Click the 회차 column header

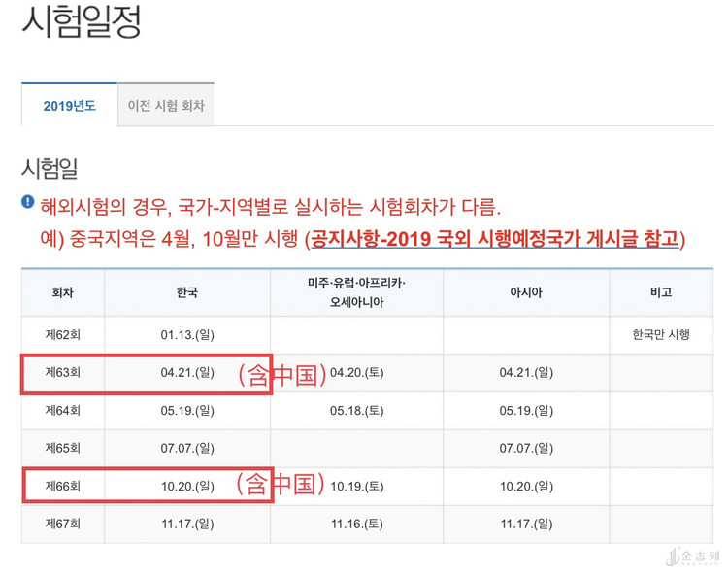(x=62, y=292)
